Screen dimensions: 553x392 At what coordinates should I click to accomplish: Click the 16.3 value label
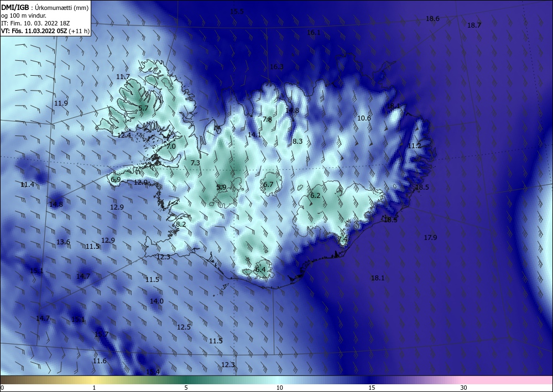pos(276,67)
